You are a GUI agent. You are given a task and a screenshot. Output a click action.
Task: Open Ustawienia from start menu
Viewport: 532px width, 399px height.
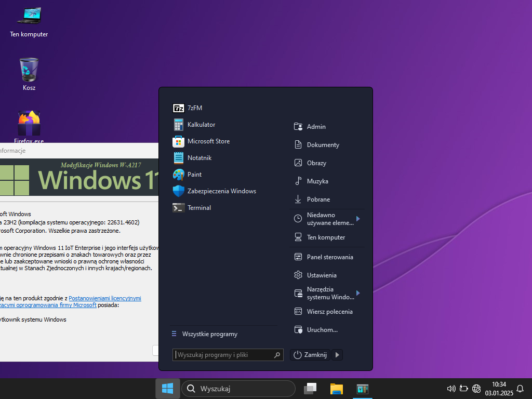(x=321, y=275)
